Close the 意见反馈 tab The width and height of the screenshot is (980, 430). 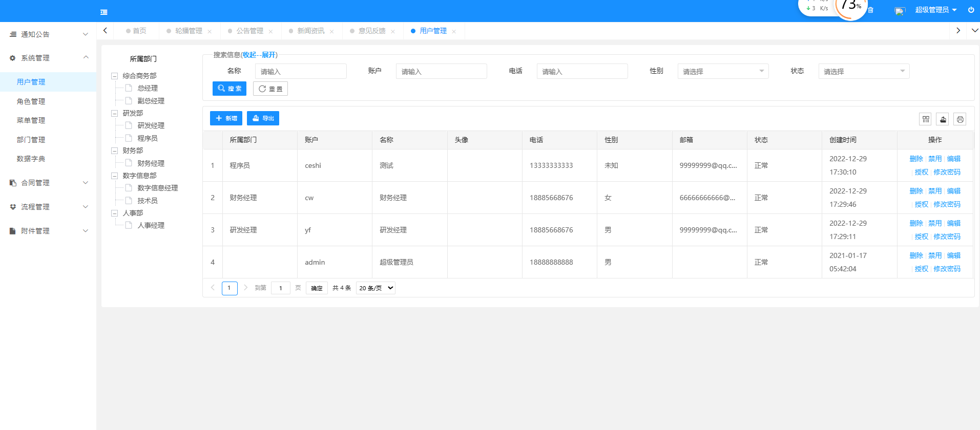click(393, 32)
